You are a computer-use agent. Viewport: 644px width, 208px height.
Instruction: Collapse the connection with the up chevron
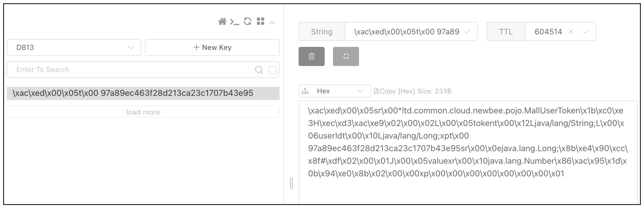point(272,23)
